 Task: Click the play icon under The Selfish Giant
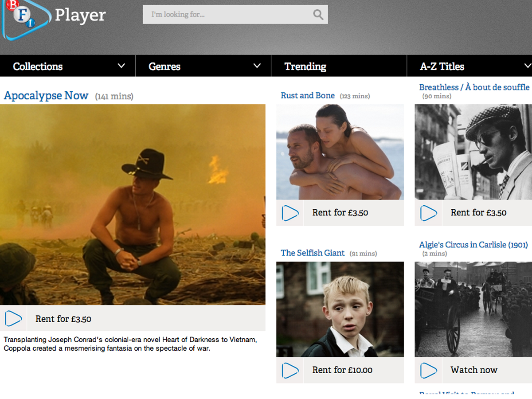(x=290, y=370)
